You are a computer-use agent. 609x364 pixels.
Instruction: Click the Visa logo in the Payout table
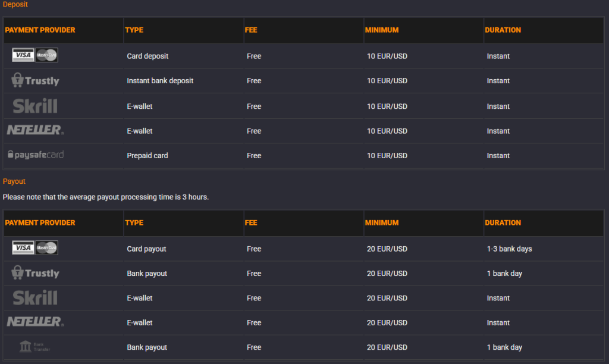[23, 248]
